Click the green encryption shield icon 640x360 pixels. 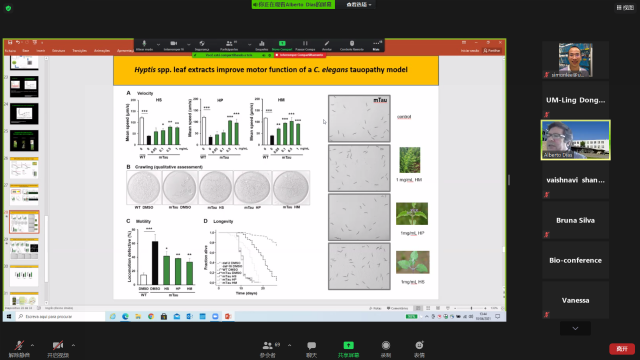[x=8, y=8]
